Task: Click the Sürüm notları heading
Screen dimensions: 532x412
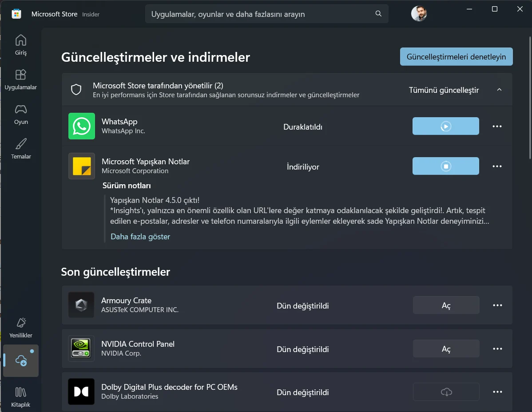Action: coord(127,186)
